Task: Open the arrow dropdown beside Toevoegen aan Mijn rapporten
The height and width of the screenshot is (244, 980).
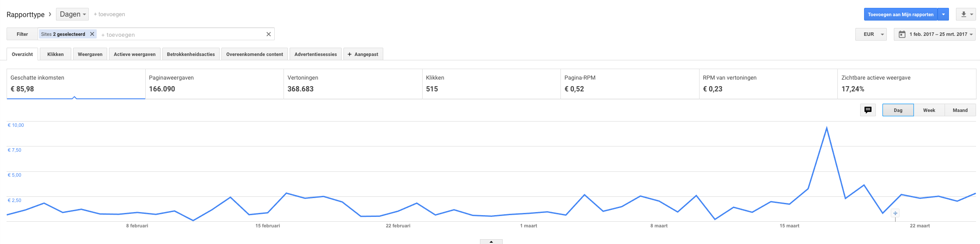Action: tap(943, 14)
